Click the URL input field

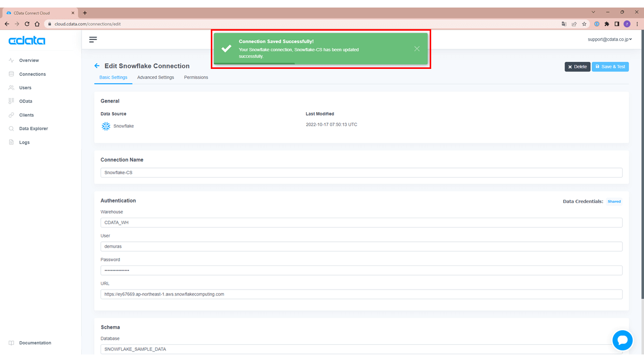click(x=361, y=294)
